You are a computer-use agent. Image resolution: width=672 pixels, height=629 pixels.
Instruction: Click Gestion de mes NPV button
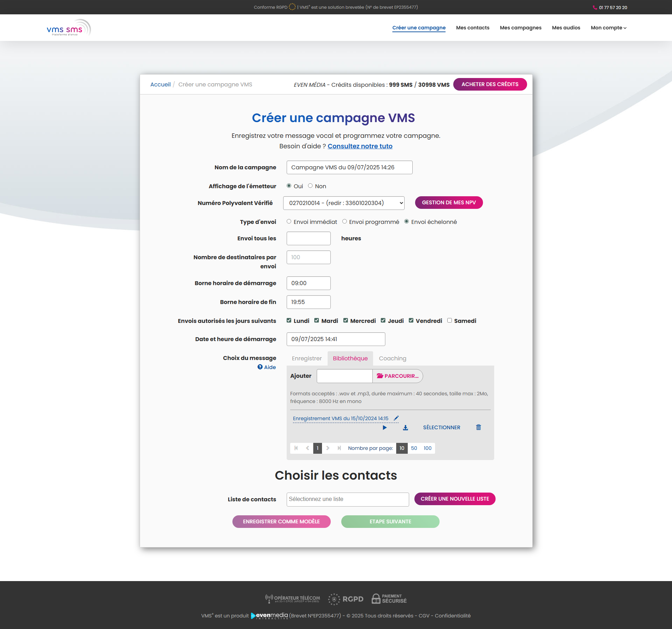pos(449,203)
